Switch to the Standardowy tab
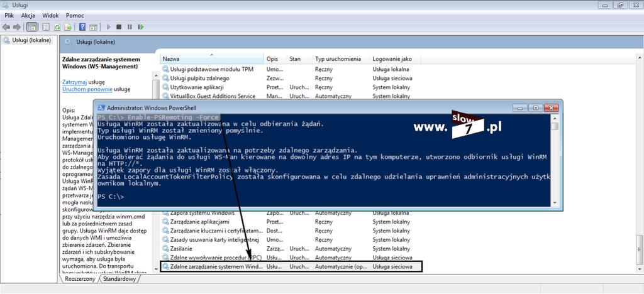 click(119, 279)
